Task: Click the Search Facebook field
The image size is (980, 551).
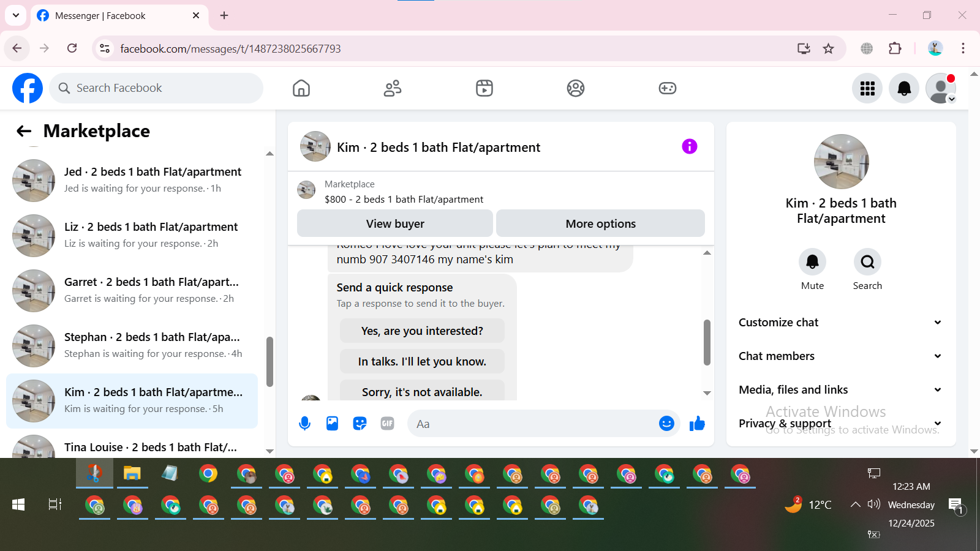Action: [x=156, y=88]
